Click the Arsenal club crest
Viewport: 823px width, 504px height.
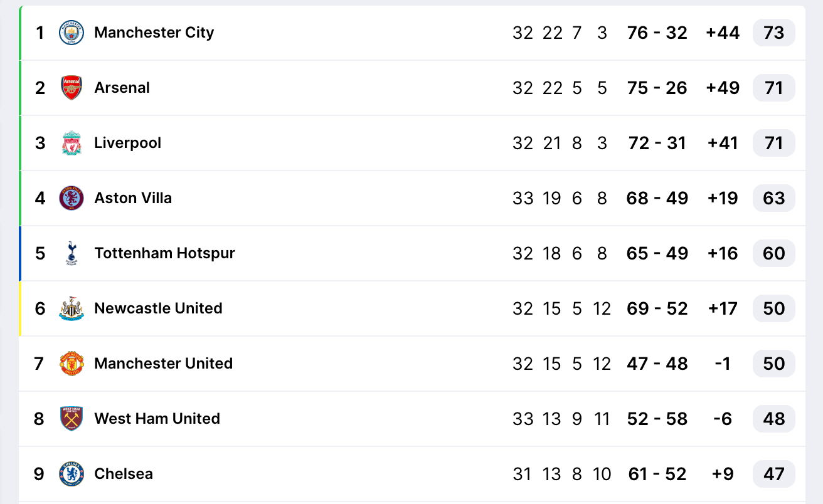[72, 88]
